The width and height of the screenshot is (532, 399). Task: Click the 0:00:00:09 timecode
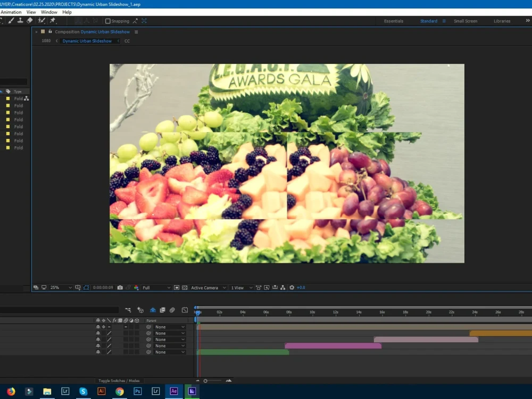103,287
